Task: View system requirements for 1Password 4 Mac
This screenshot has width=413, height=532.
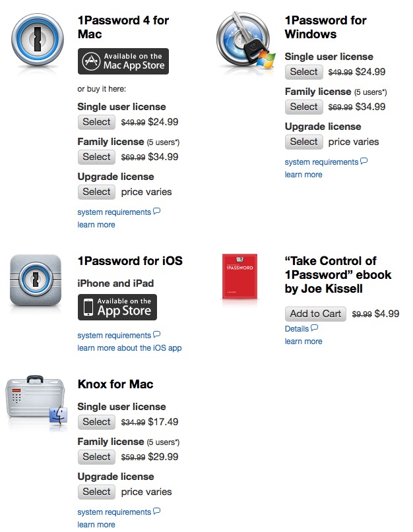Action: pyautogui.click(x=114, y=212)
